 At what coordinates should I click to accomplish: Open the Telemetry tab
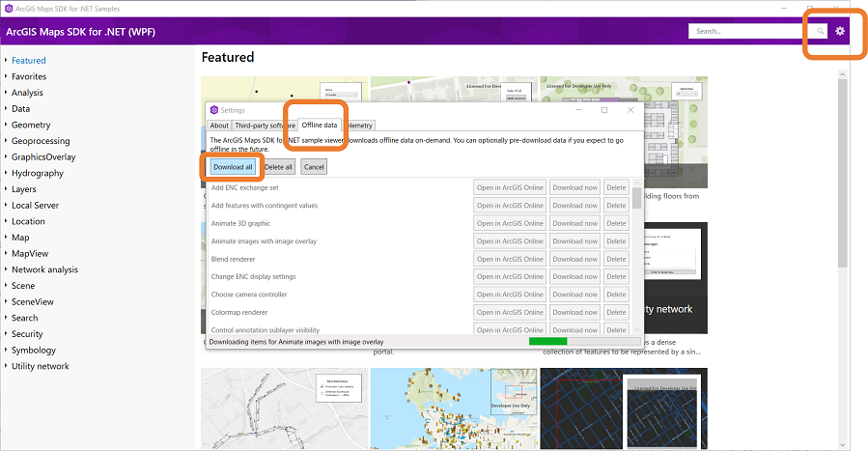(359, 126)
